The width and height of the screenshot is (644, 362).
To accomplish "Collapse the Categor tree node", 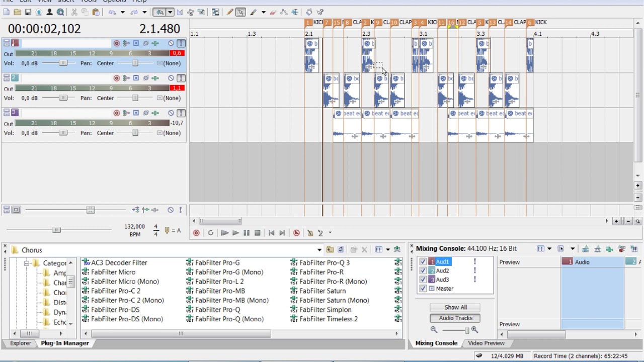I will pyautogui.click(x=27, y=263).
